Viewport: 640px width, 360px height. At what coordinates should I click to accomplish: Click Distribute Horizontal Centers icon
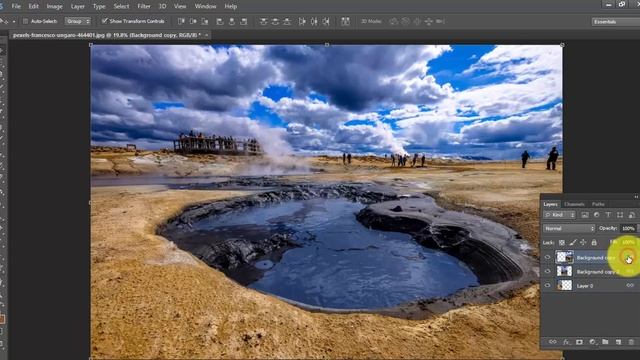click(314, 21)
